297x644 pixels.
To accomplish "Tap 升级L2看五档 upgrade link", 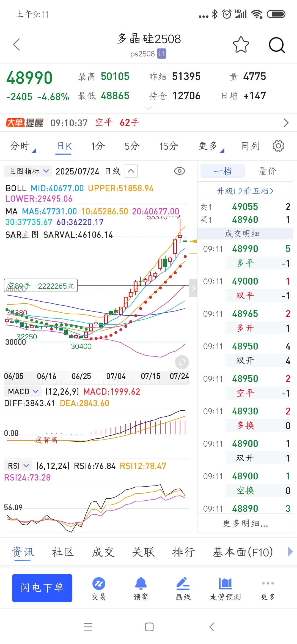I will (245, 191).
